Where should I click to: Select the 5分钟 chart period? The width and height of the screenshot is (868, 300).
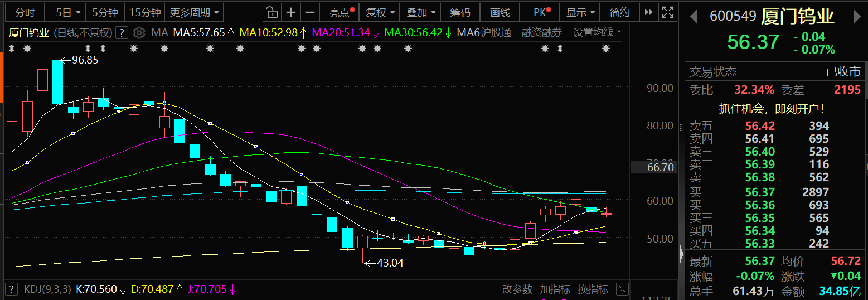click(x=104, y=12)
